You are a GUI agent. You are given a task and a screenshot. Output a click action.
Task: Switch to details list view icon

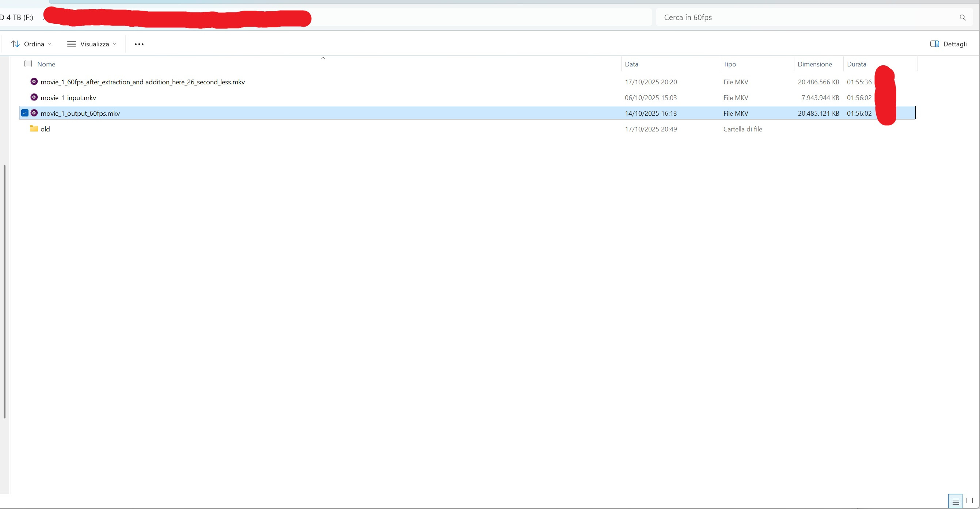(955, 501)
